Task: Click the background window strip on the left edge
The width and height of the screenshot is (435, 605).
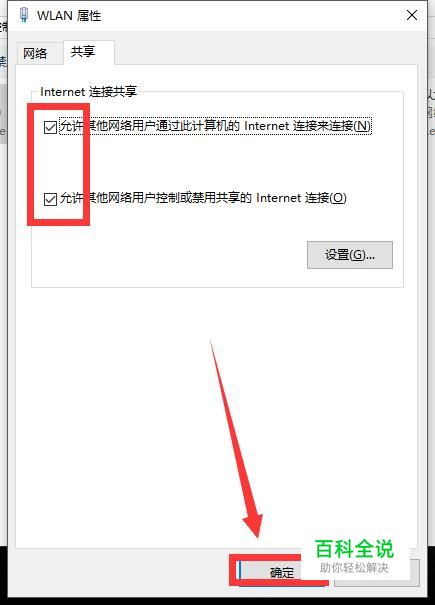Action: pyautogui.click(x=3, y=270)
